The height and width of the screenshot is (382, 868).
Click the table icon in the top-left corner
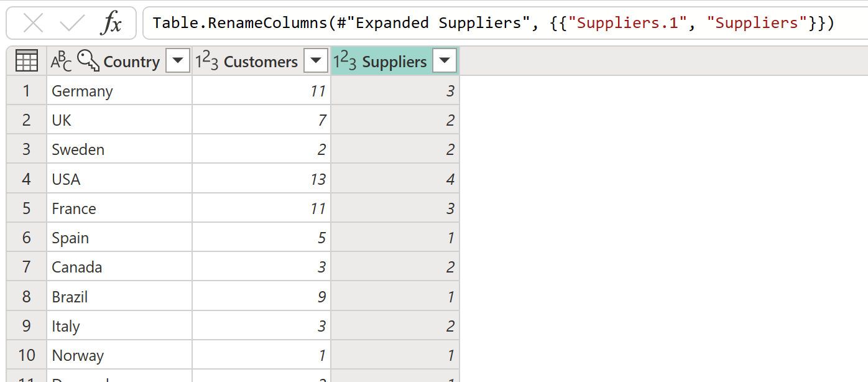pos(25,60)
